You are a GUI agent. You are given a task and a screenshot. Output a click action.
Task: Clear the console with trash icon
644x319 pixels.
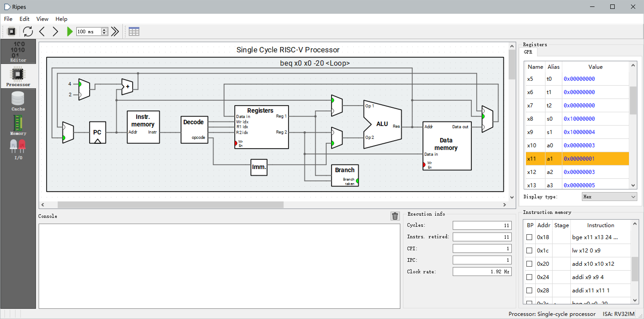pos(395,216)
